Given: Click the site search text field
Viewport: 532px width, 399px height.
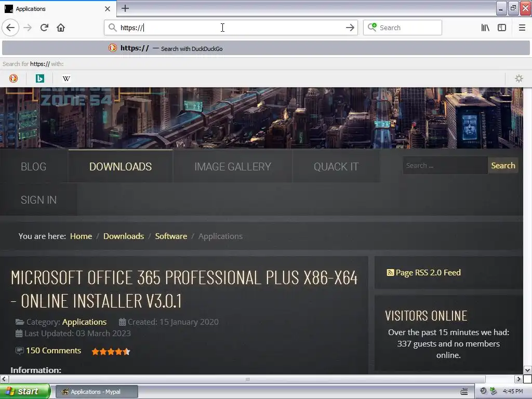Looking at the screenshot, I should [445, 166].
